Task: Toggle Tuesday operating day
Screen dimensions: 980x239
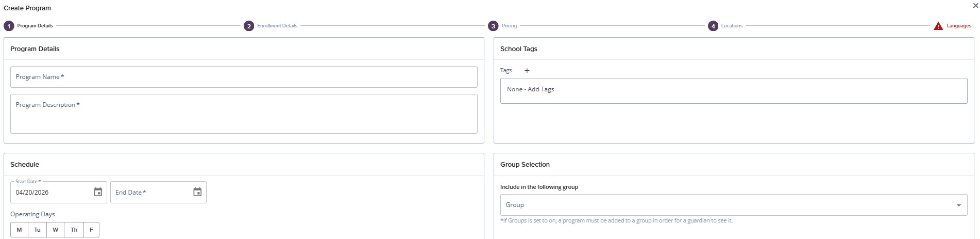Action: pyautogui.click(x=38, y=230)
